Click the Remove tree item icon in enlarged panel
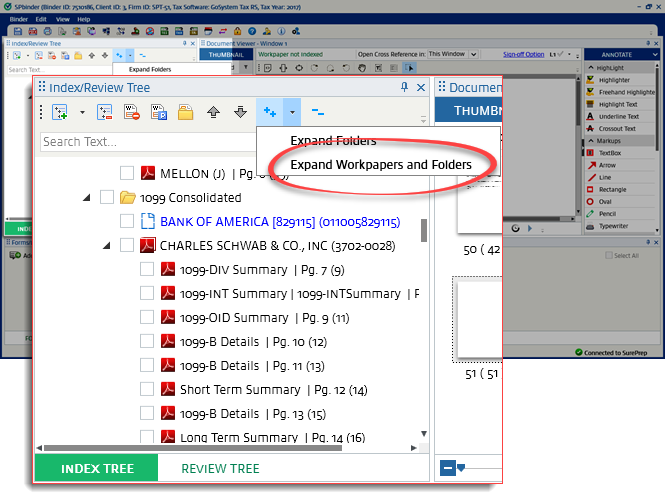This screenshot has height=499, width=665. [104, 112]
